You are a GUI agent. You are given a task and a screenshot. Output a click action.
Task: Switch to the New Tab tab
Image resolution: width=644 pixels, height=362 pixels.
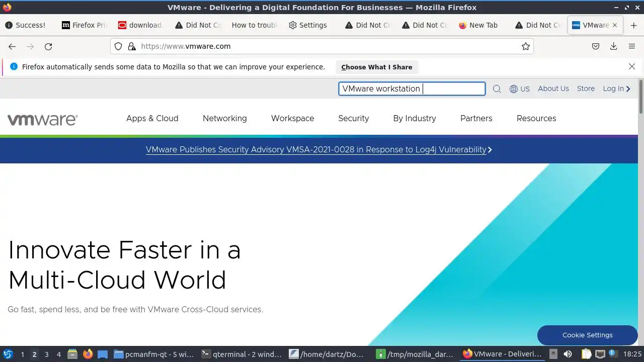pos(481,25)
